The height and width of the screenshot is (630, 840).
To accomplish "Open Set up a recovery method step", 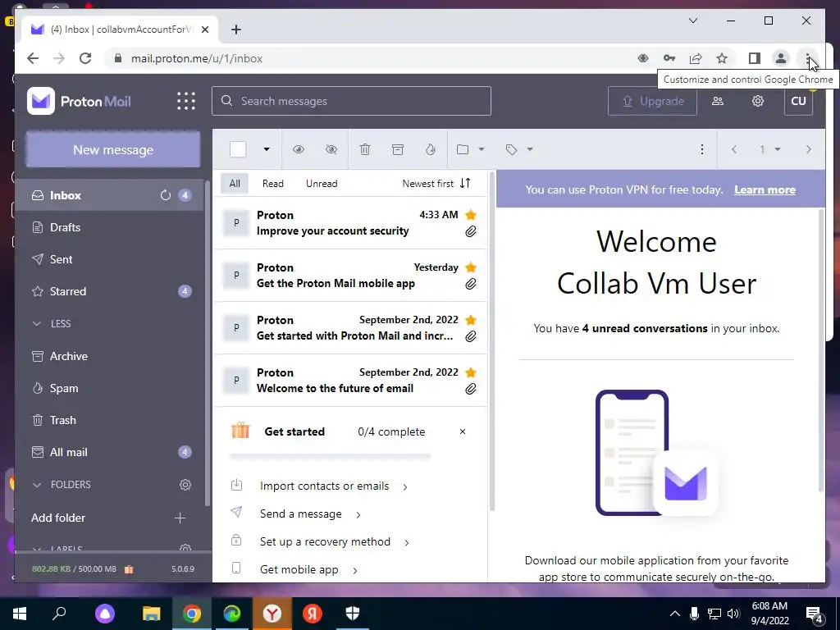I will coord(321,541).
